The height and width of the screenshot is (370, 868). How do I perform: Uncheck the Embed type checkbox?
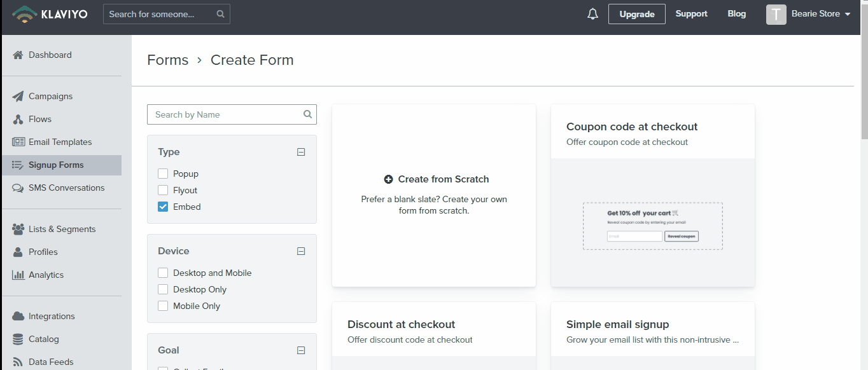[x=163, y=207]
